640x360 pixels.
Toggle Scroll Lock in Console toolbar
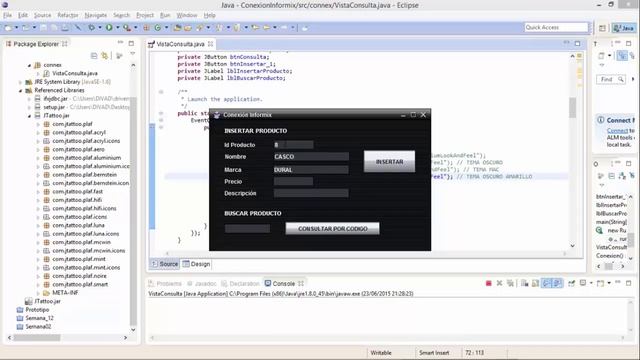click(x=535, y=283)
